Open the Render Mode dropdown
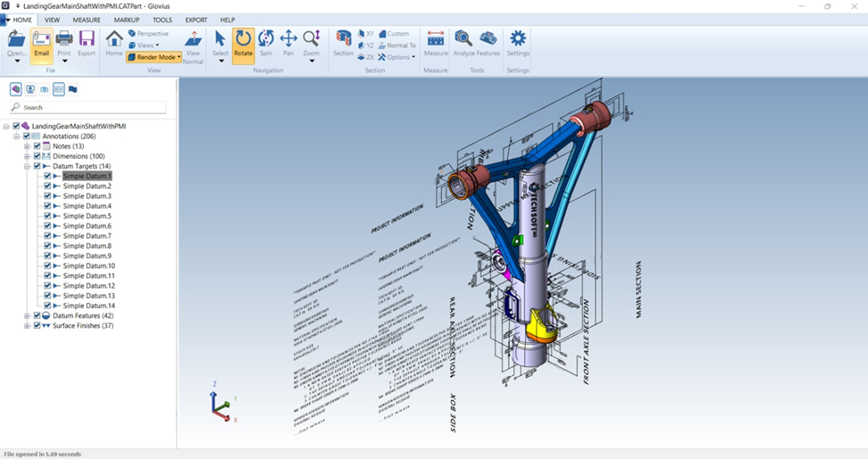The image size is (868, 459). tap(153, 57)
